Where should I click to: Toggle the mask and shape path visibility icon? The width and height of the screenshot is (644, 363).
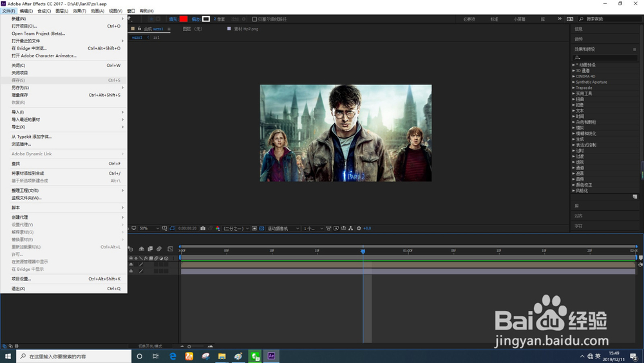172,228
